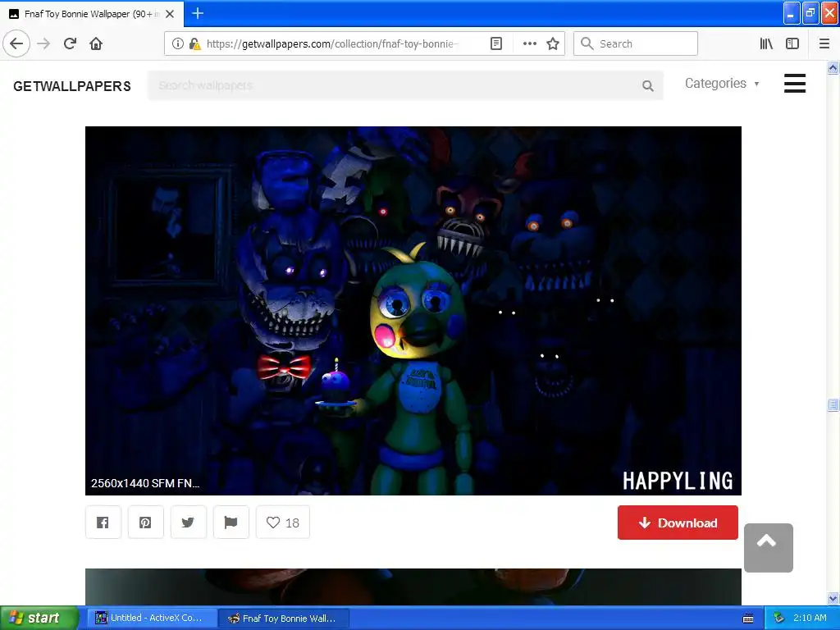Jump to top with the up-chevron button
840x630 pixels.
click(x=768, y=547)
